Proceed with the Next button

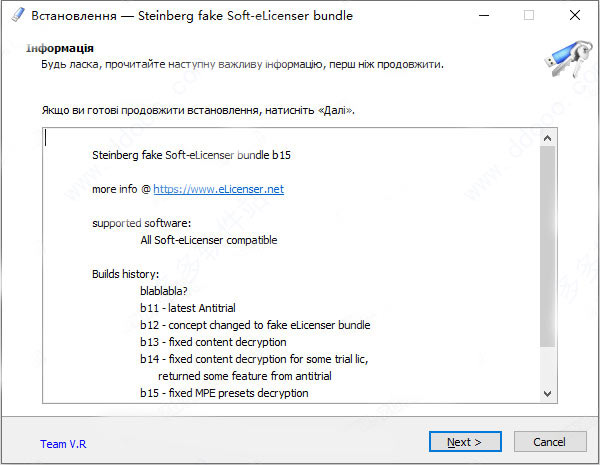[x=464, y=442]
